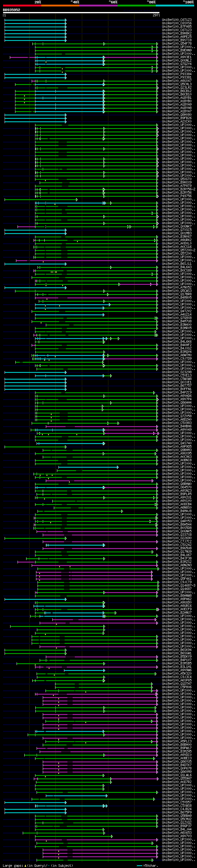
Task: Select hit UniRef100_A7P8T9
Action: pyautogui.click(x=177, y=186)
